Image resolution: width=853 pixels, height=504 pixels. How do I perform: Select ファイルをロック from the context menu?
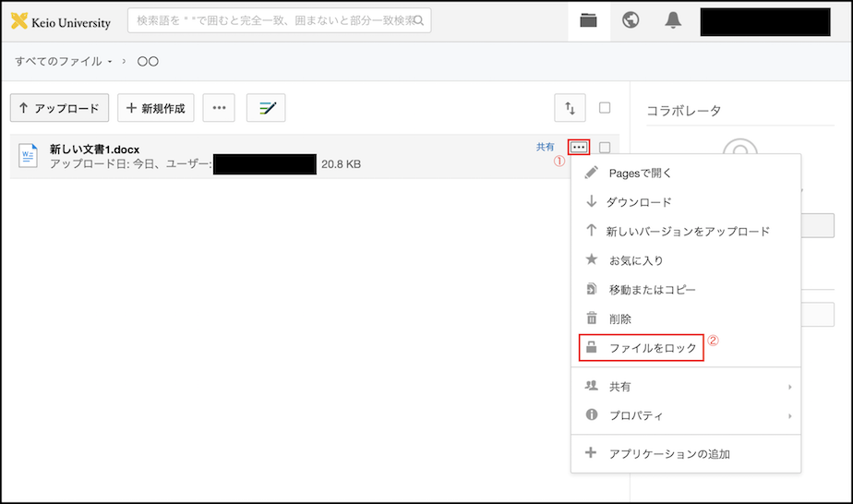point(652,348)
